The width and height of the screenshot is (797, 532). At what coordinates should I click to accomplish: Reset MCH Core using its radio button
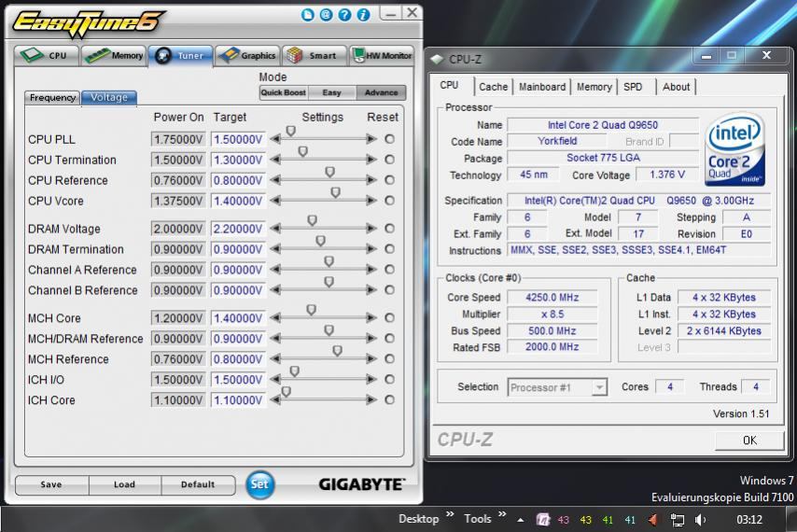[x=389, y=318]
